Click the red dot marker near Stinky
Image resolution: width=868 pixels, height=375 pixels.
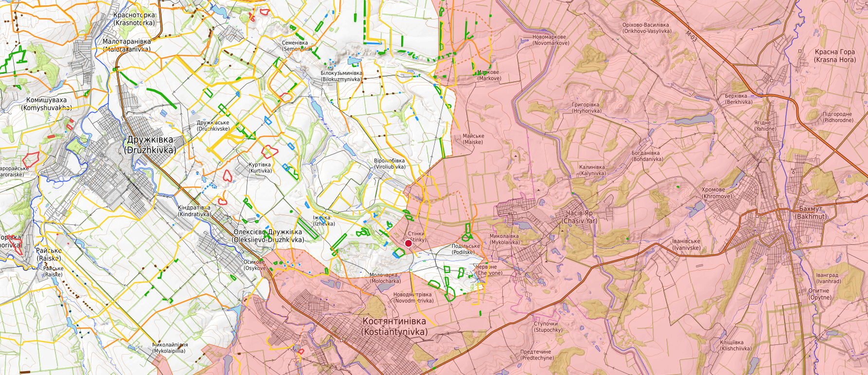point(408,243)
